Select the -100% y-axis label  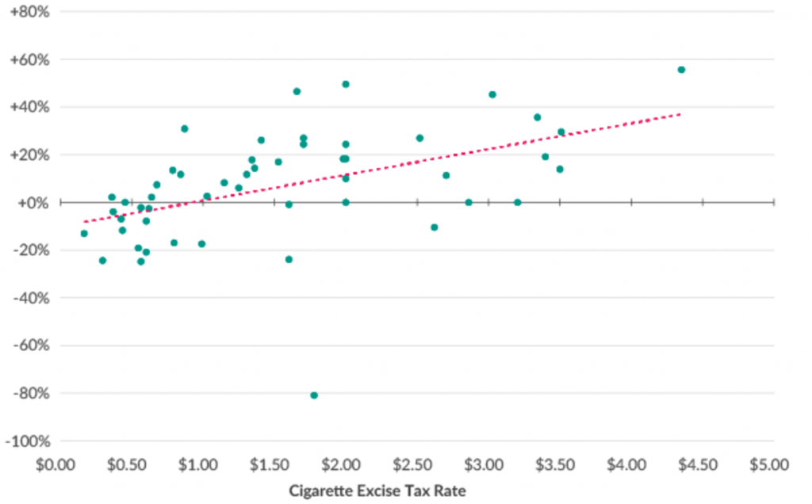(30, 441)
